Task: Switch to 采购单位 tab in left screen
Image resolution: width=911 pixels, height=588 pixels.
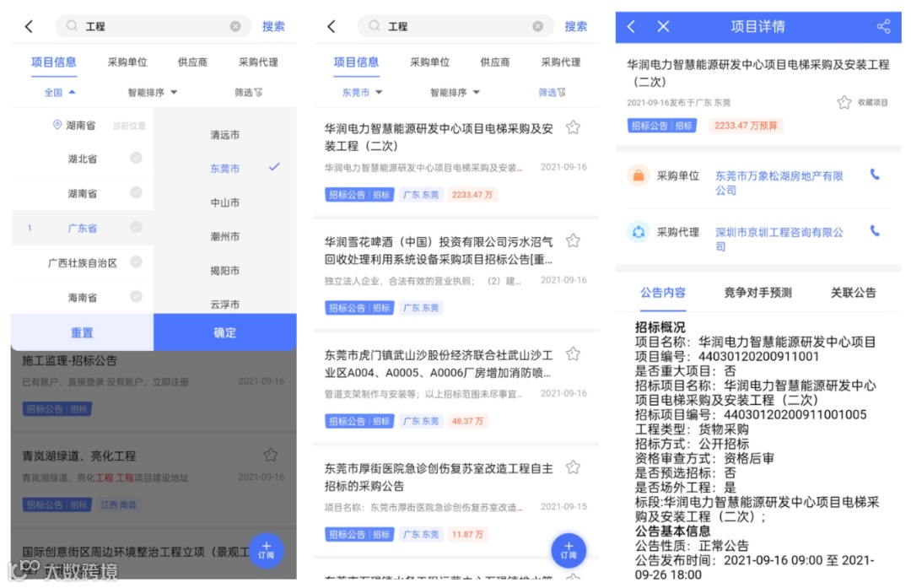Action: point(127,62)
